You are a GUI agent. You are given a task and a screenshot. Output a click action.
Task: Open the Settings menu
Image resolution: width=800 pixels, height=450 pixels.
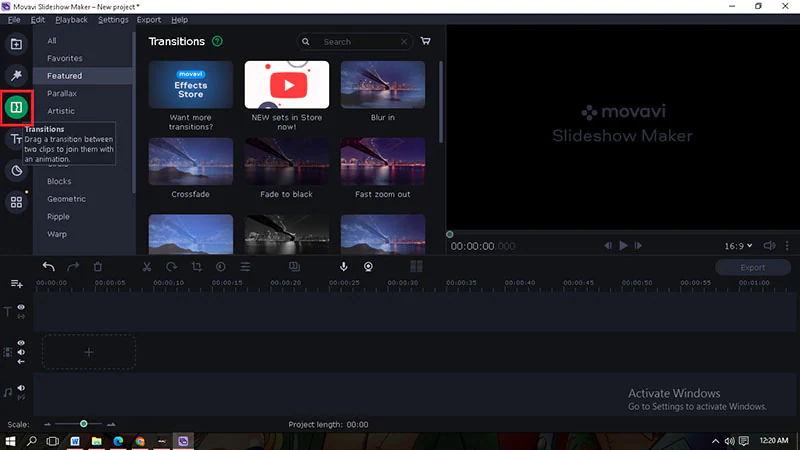[x=113, y=20]
